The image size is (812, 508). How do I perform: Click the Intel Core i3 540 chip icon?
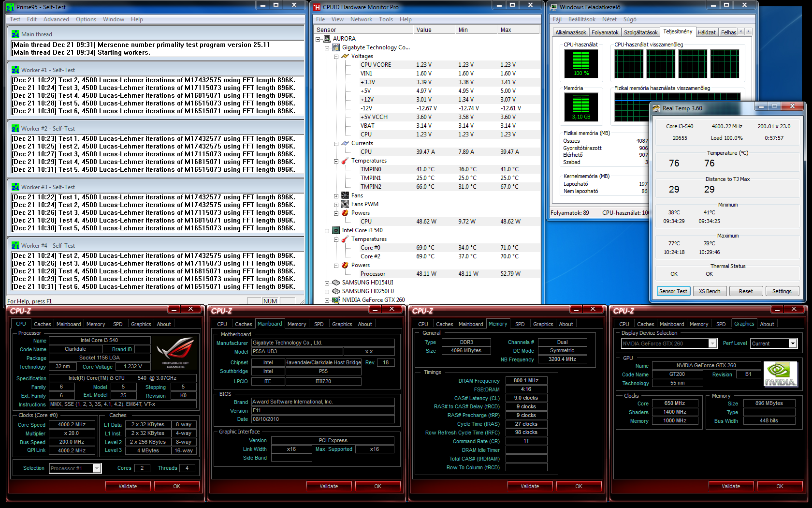coord(336,230)
